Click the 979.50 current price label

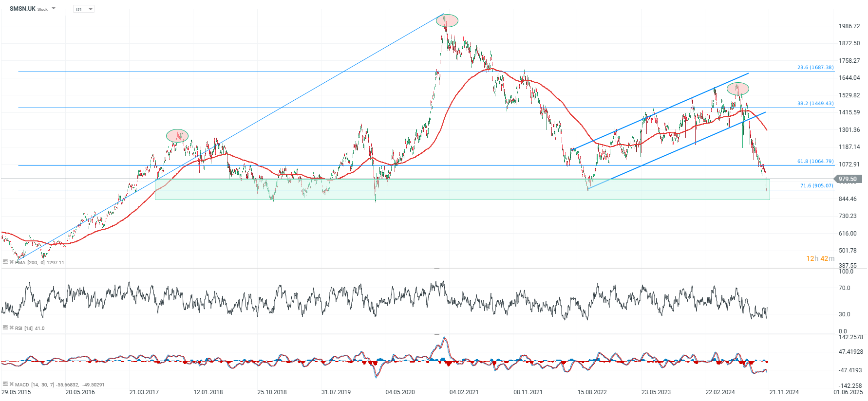click(x=848, y=179)
